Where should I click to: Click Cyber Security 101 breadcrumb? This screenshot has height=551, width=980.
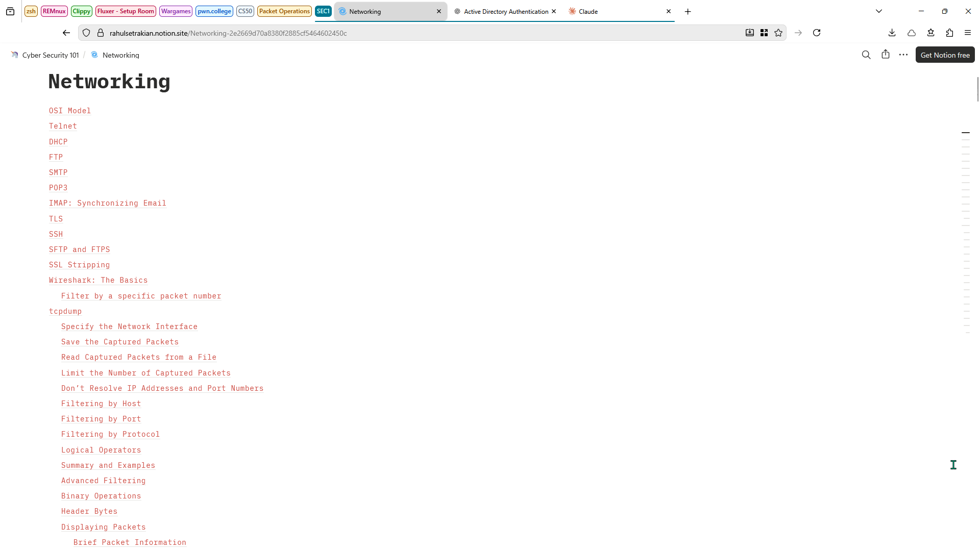[51, 55]
